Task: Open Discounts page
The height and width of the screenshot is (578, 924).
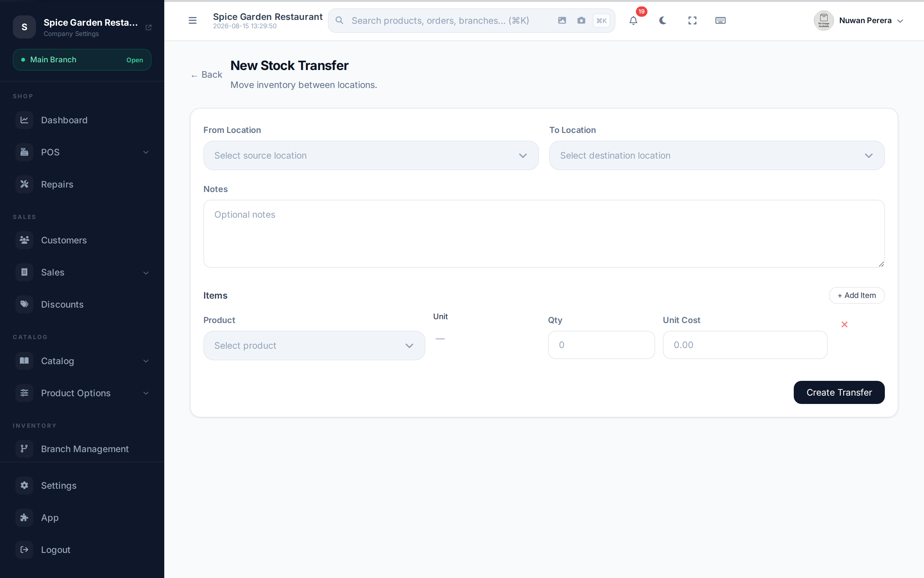Action: [82, 304]
